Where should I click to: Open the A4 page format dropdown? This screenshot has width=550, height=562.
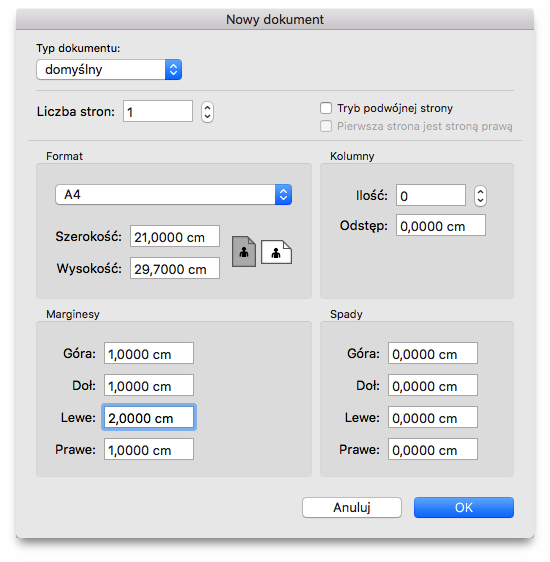173,195
